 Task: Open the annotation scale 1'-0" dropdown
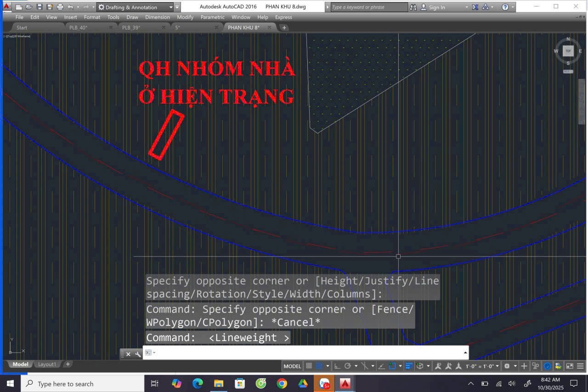[482, 366]
